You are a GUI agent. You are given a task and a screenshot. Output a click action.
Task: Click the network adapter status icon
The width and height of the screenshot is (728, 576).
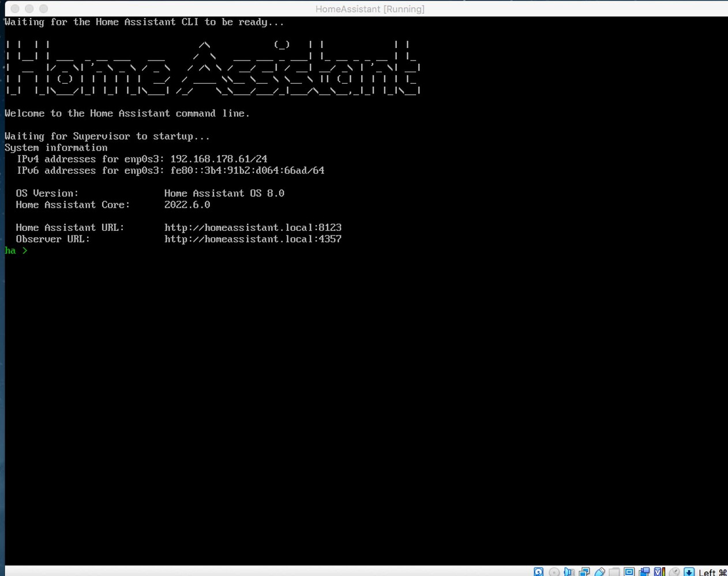coord(584,572)
